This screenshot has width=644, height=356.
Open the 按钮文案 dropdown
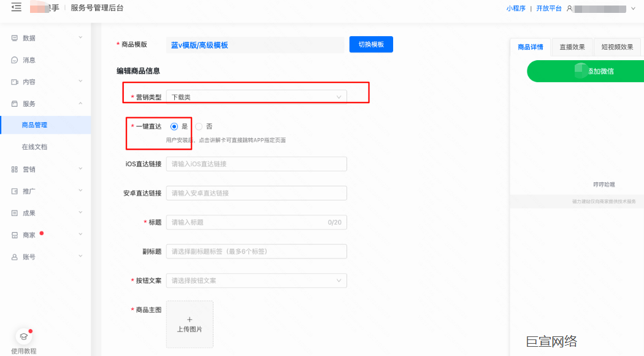click(256, 281)
